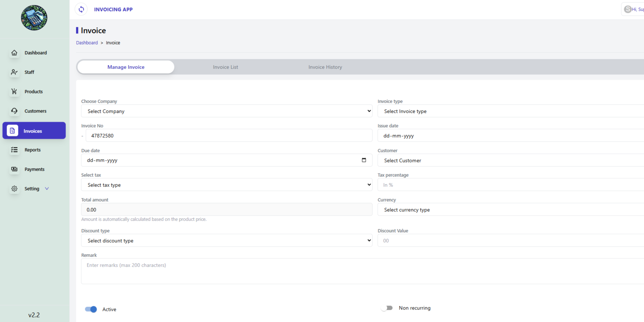The width and height of the screenshot is (644, 322).
Task: Click the Dashboard breadcrumb link
Action: point(87,43)
